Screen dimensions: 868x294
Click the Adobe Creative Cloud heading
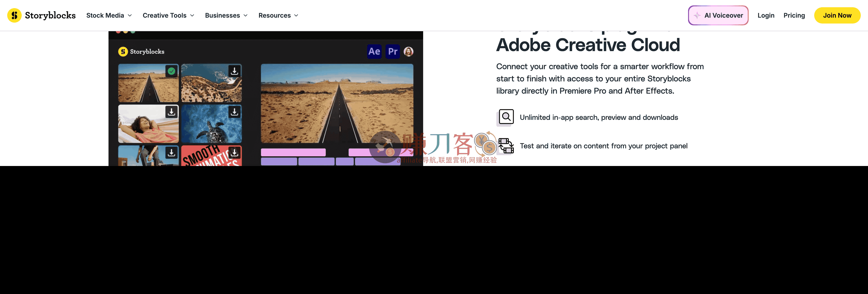[588, 45]
